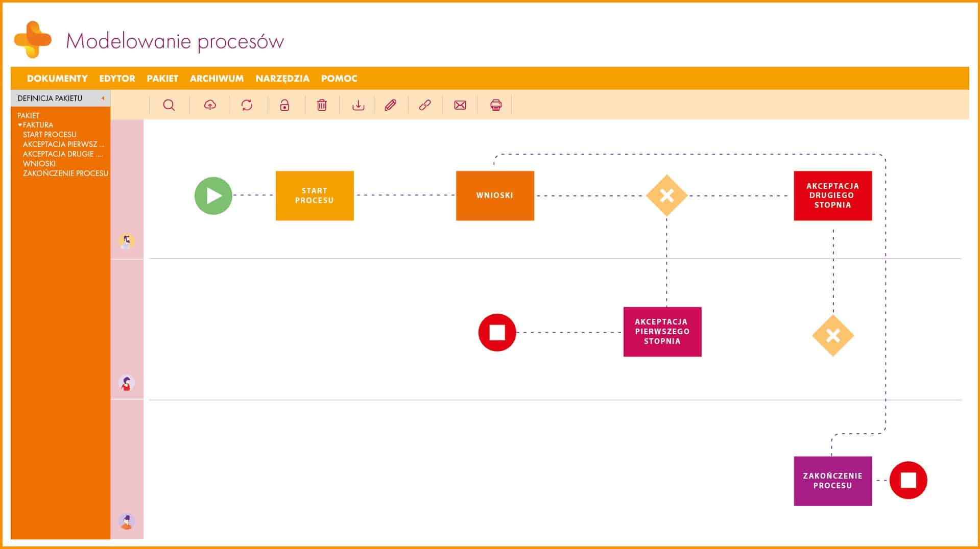The image size is (980, 549).
Task: Select the AKCEPTACJA PIERWSZEGO STOPNIA node
Action: (662, 331)
